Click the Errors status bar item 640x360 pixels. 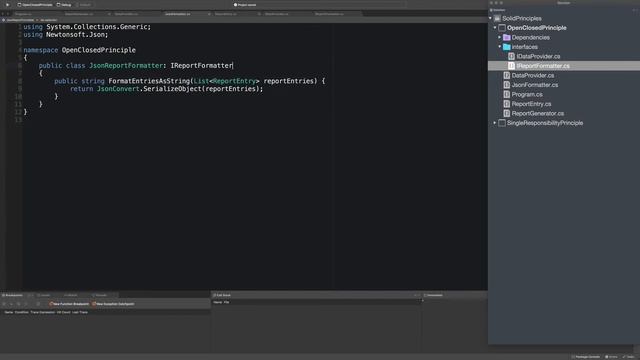click(x=611, y=357)
